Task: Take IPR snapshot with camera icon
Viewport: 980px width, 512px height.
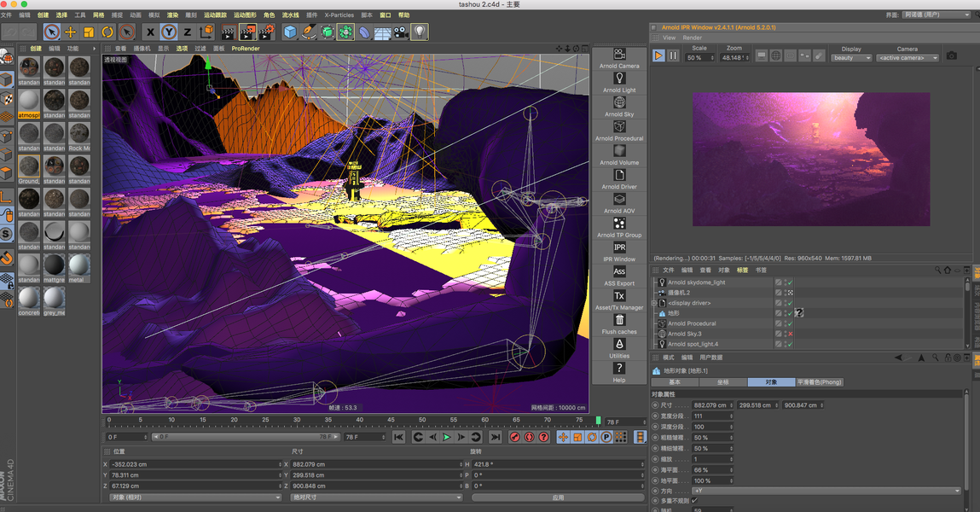Action: (x=951, y=55)
